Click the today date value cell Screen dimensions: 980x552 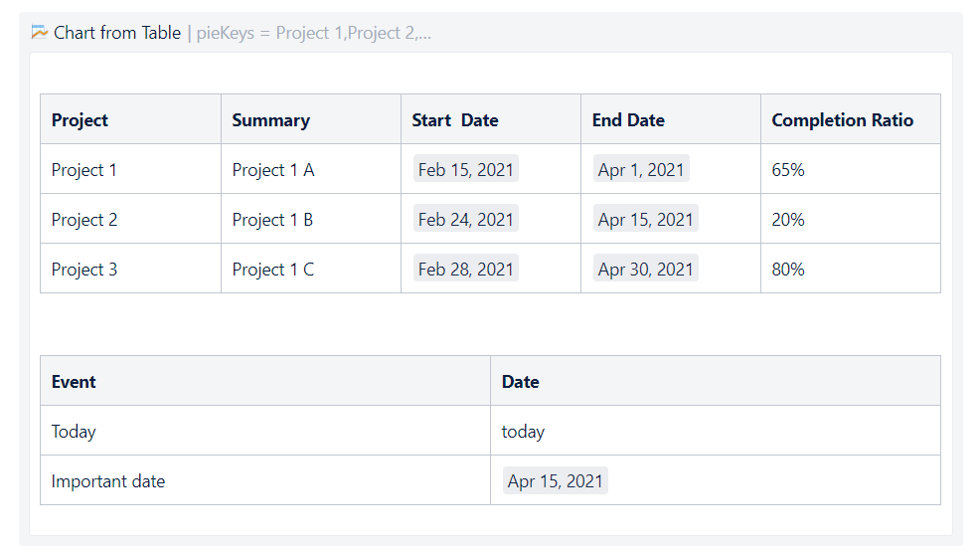pos(716,431)
